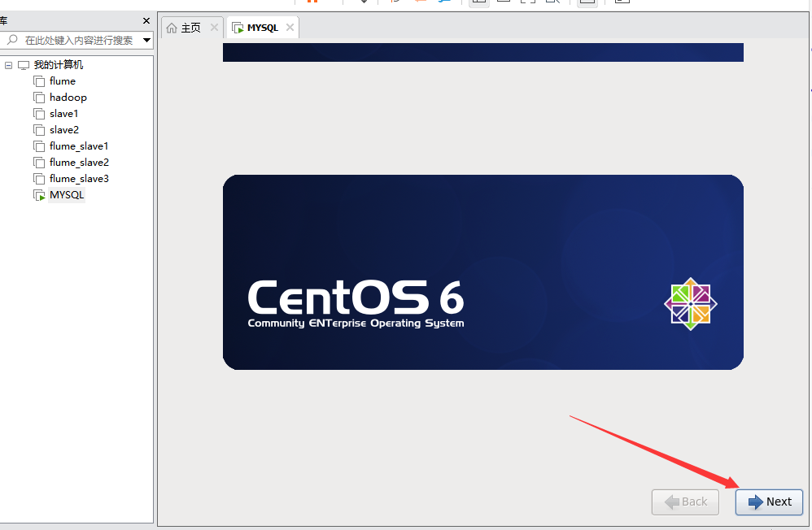The width and height of the screenshot is (812, 530).
Task: Open the library search dropdown arrow
Action: pos(146,40)
